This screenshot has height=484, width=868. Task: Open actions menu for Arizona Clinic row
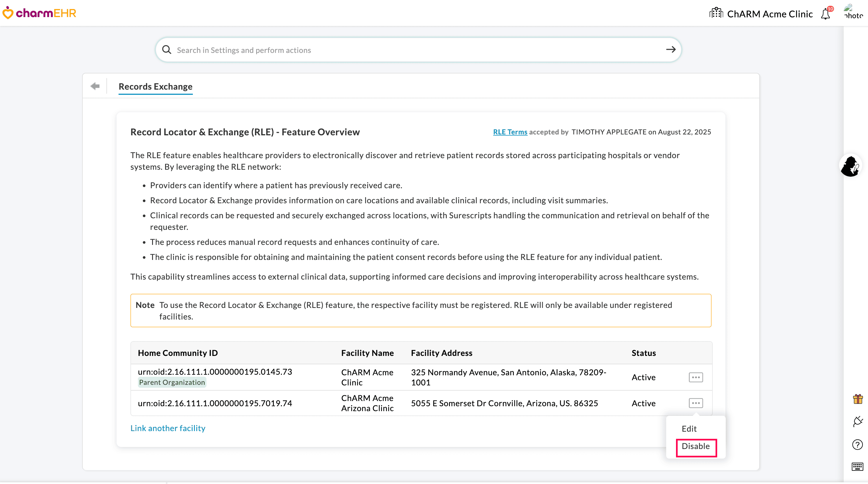point(695,403)
